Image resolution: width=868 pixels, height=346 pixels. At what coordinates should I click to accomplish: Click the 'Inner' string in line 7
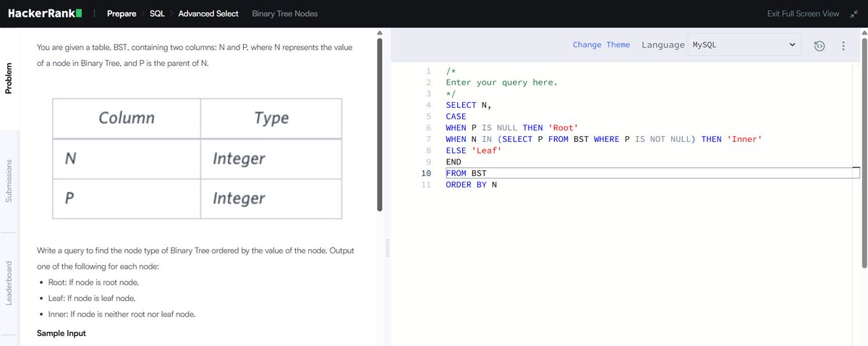coord(744,139)
